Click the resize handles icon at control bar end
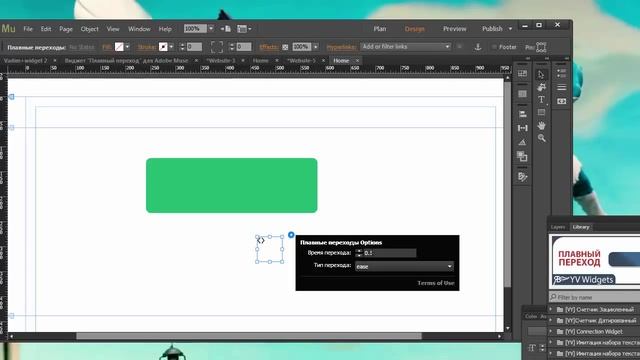The height and width of the screenshot is (360, 640). (x=541, y=47)
